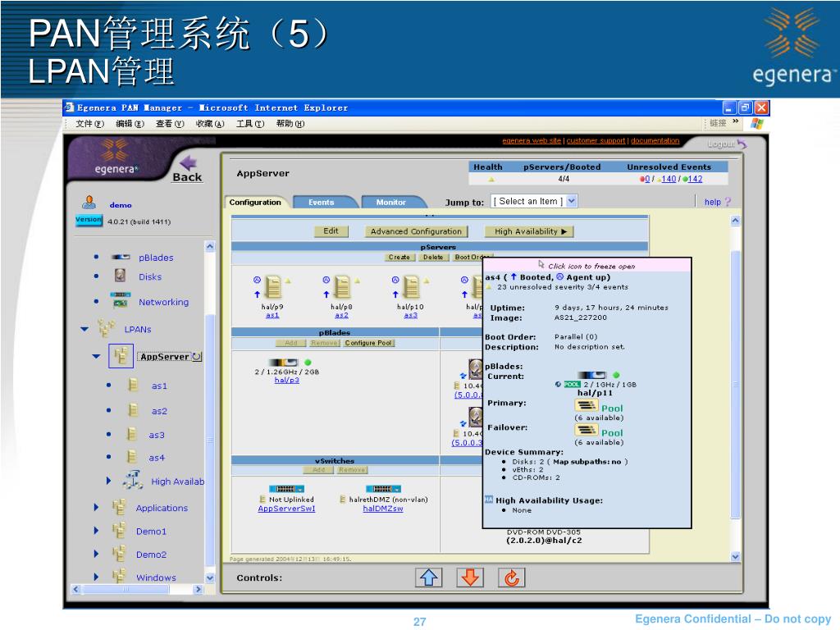This screenshot has width=840, height=630.
Task: Select the AppServer LPAN icon
Action: pyautogui.click(x=121, y=356)
